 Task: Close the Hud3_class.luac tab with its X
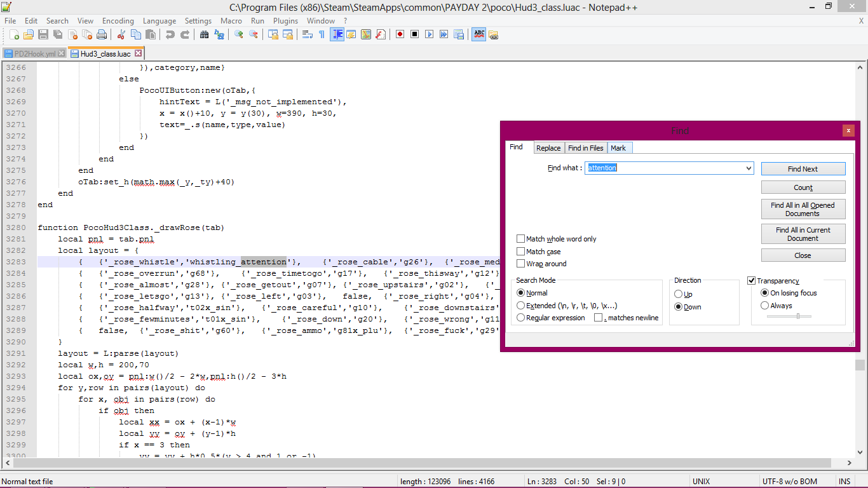point(139,53)
